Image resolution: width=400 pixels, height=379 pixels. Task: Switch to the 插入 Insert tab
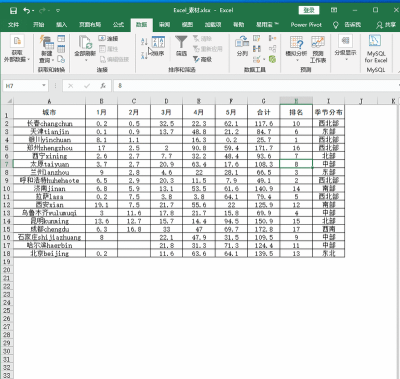61,25
